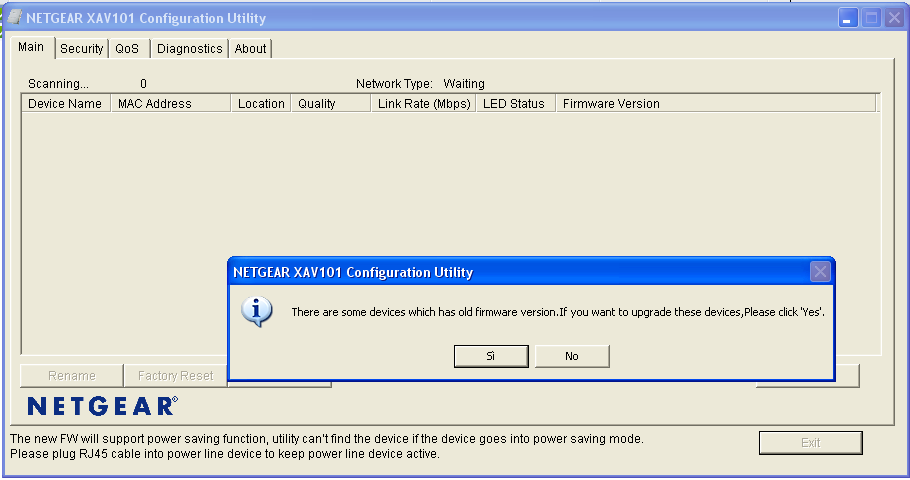Viewport: 910px width, 480px height.
Task: Click the power saving notice text
Action: point(327,439)
